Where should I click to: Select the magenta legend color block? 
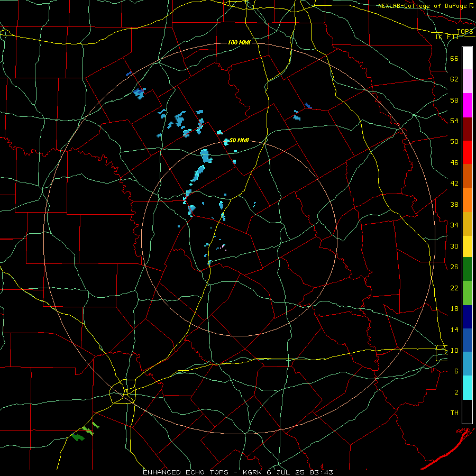point(467,105)
